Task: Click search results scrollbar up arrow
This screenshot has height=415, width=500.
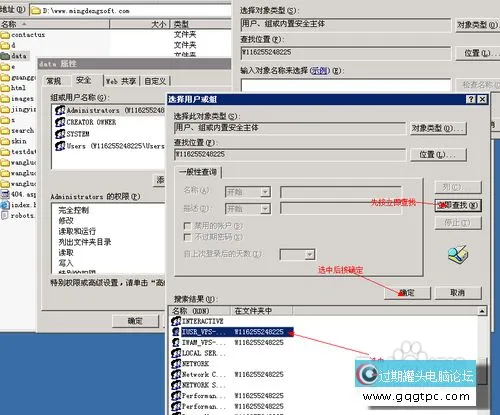Action: click(482, 311)
